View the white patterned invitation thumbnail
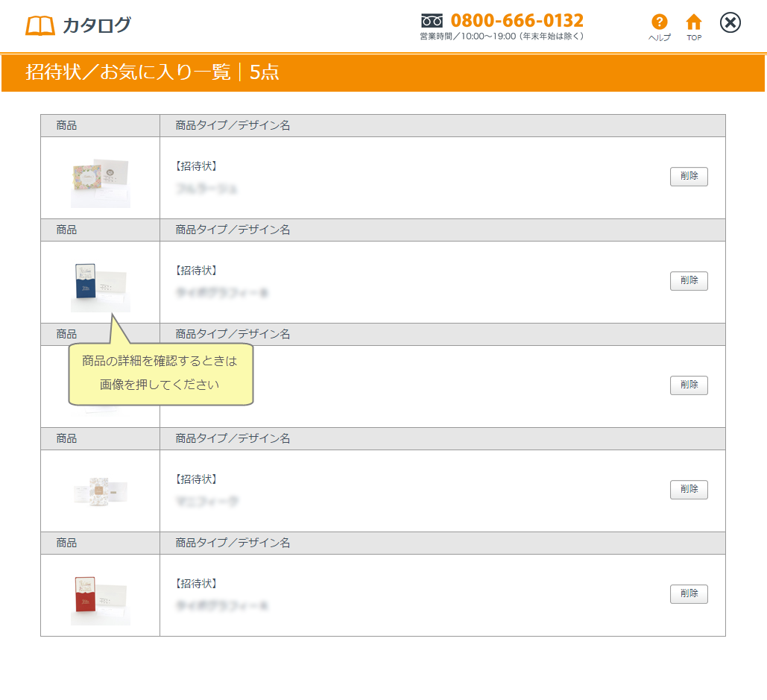The image size is (767, 700). [x=101, y=491]
